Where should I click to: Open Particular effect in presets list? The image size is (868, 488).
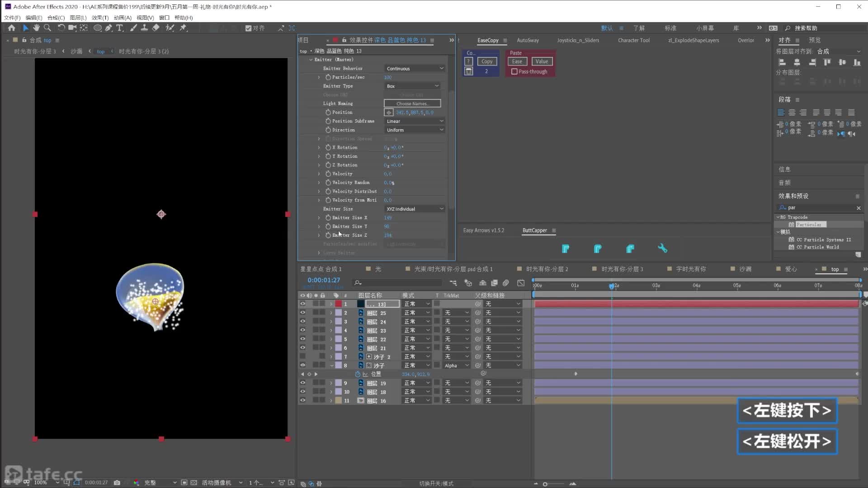click(x=808, y=225)
